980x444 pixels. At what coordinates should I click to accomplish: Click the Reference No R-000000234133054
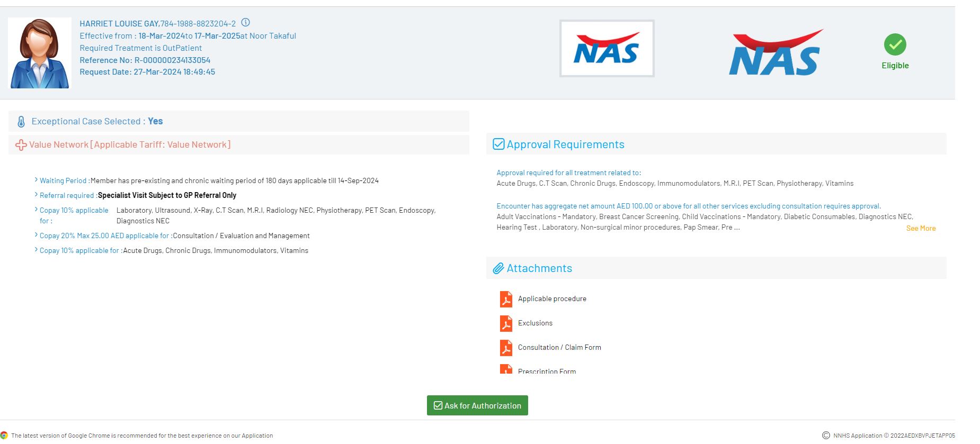(x=145, y=60)
